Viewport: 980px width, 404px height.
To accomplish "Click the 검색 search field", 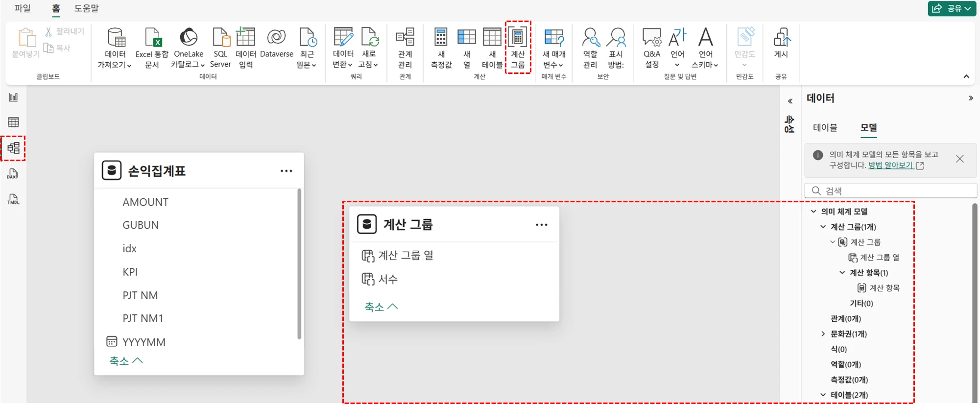I will click(x=891, y=191).
